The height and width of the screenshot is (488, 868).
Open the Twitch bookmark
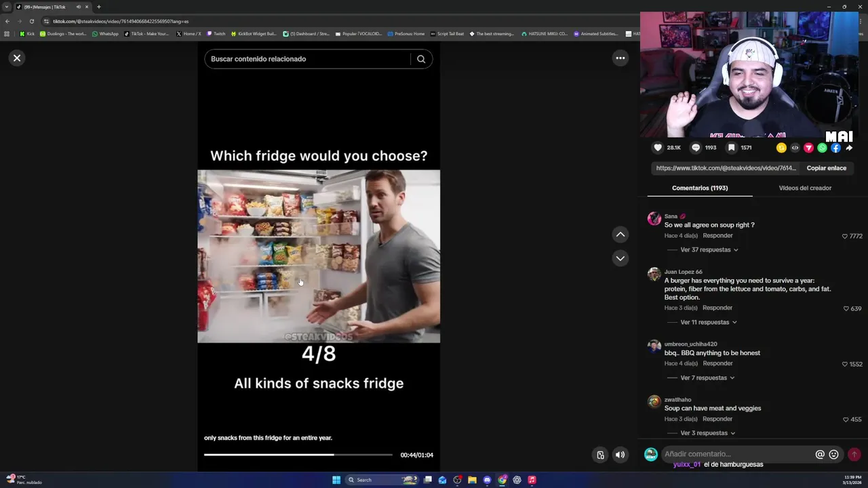pos(216,33)
